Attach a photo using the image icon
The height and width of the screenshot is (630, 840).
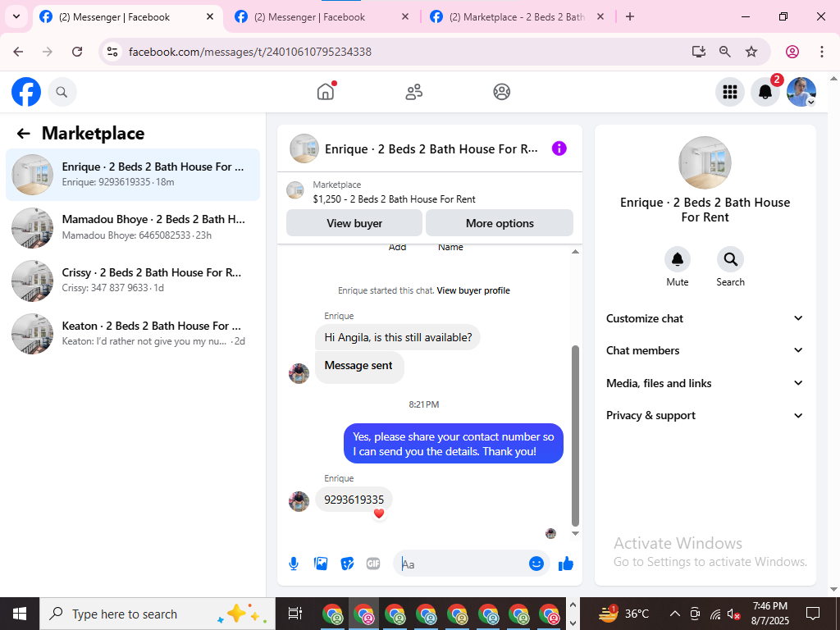tap(321, 564)
